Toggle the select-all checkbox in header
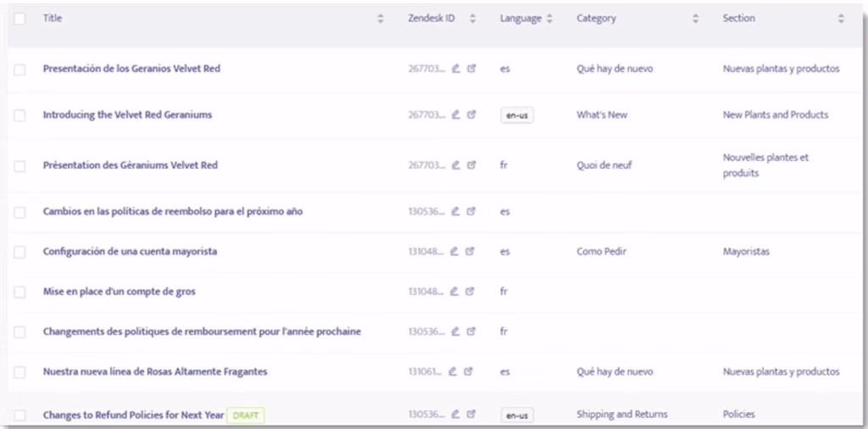This screenshot has width=868, height=429. [20, 19]
